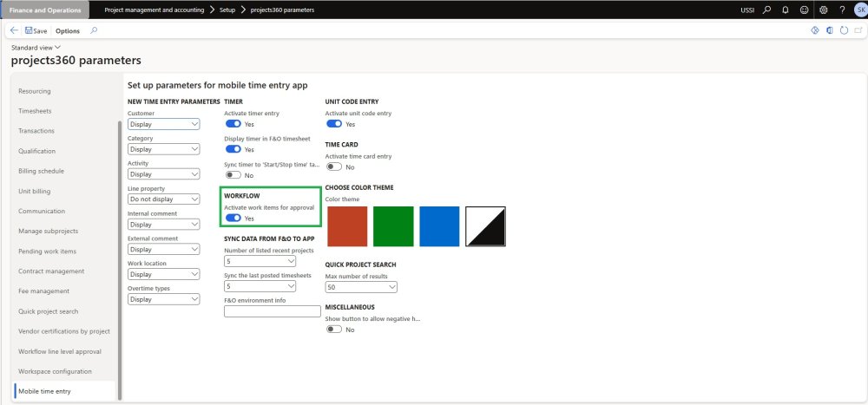The width and height of the screenshot is (868, 405).
Task: Switch to the Workspace configuration tab
Action: click(55, 371)
